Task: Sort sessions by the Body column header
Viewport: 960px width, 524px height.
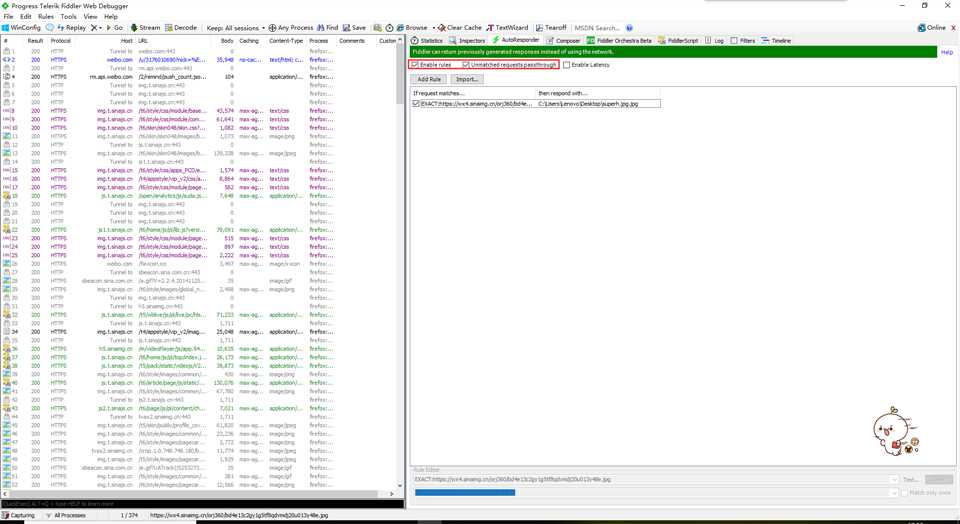Action: 227,41
